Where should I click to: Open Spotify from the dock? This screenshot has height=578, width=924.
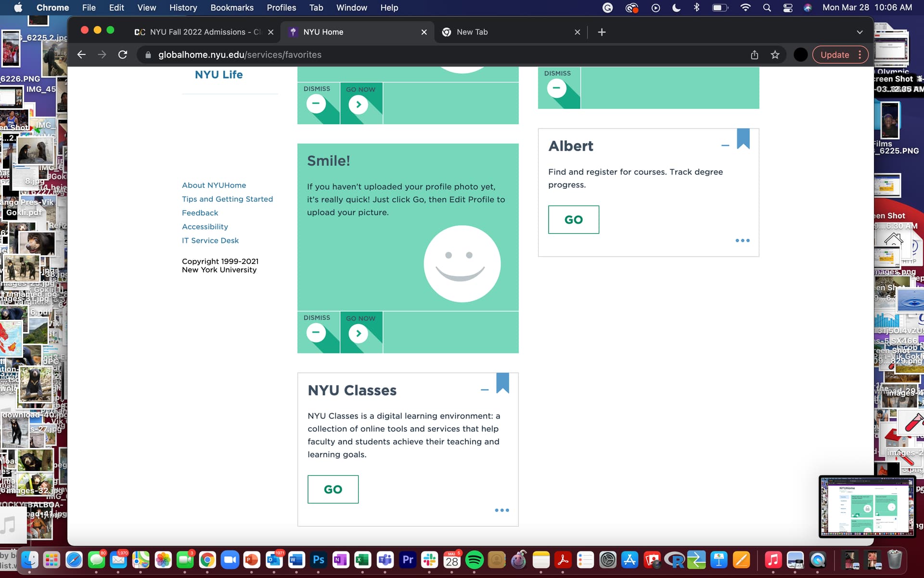pyautogui.click(x=474, y=560)
